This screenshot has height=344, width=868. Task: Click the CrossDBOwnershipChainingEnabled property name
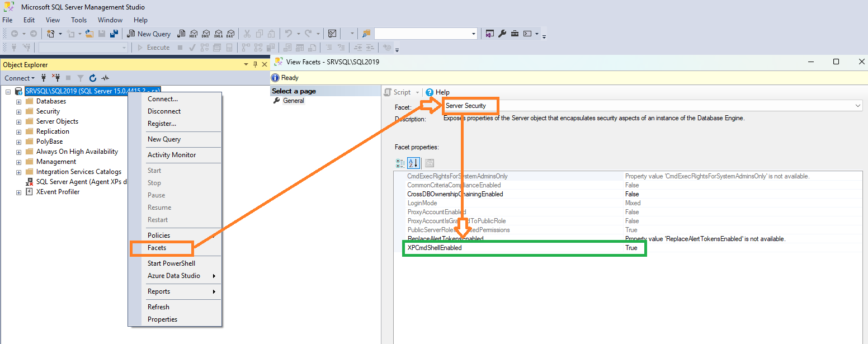(x=455, y=194)
